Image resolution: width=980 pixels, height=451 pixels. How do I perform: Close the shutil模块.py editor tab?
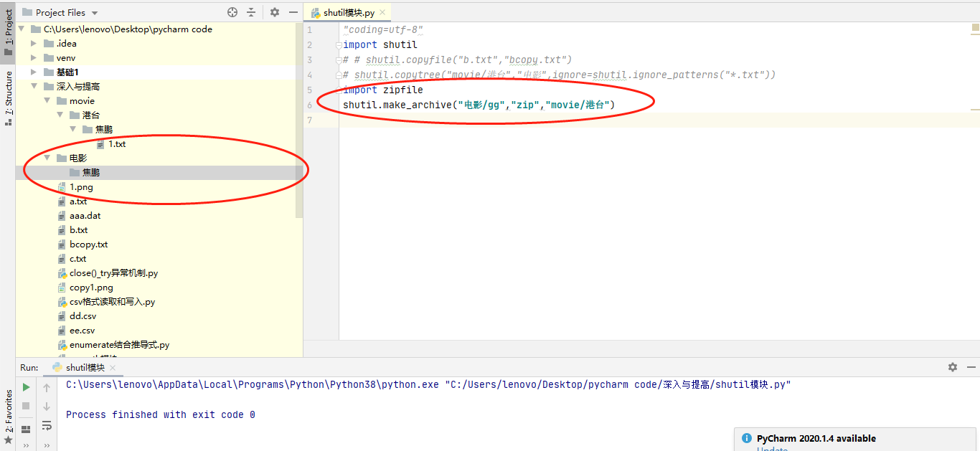coord(382,13)
